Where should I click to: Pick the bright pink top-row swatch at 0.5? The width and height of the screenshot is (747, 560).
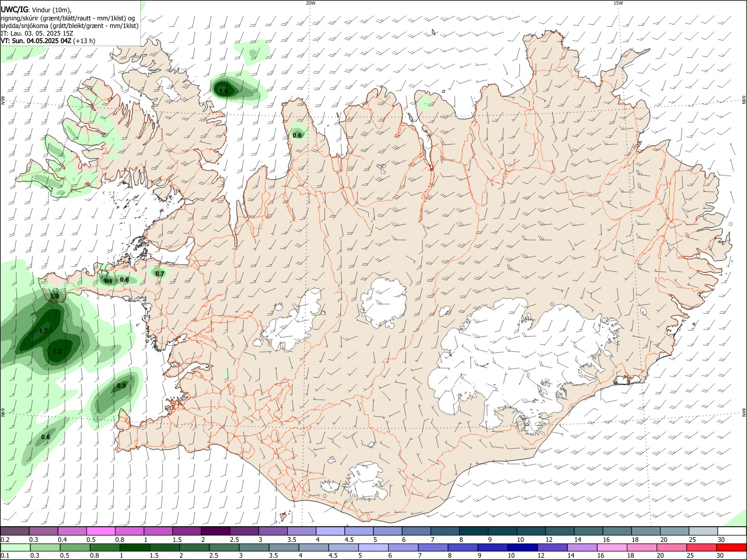point(101,531)
